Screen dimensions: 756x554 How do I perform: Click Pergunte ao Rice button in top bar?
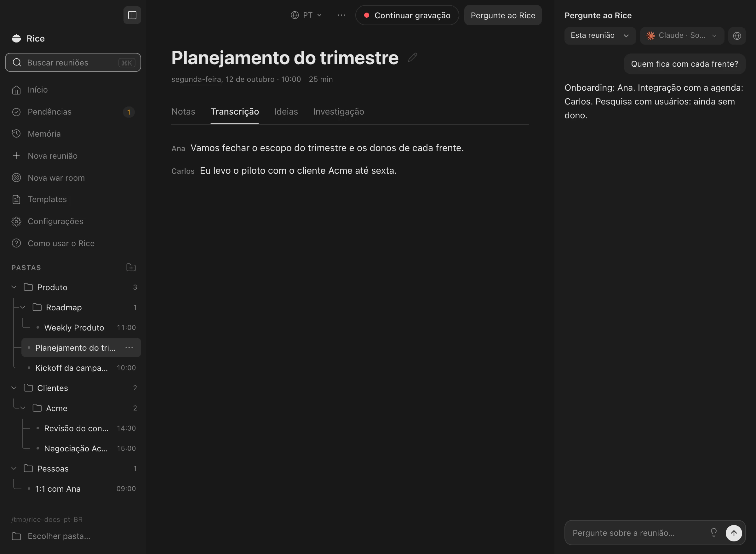point(503,15)
